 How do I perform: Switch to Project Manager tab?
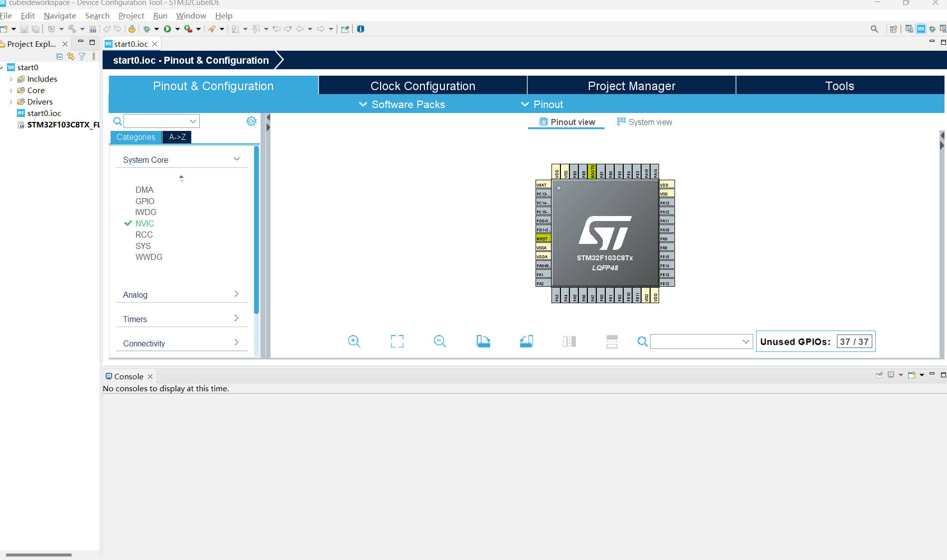631,86
